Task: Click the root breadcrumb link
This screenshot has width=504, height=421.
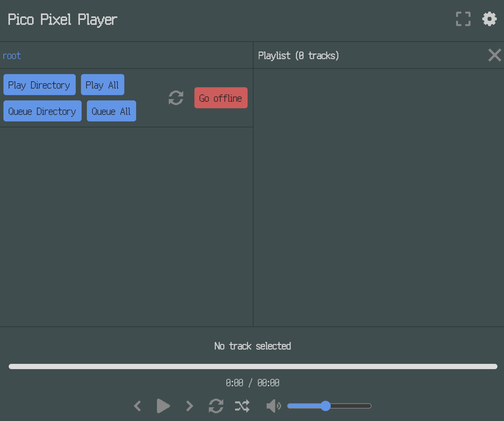Action: pos(12,55)
